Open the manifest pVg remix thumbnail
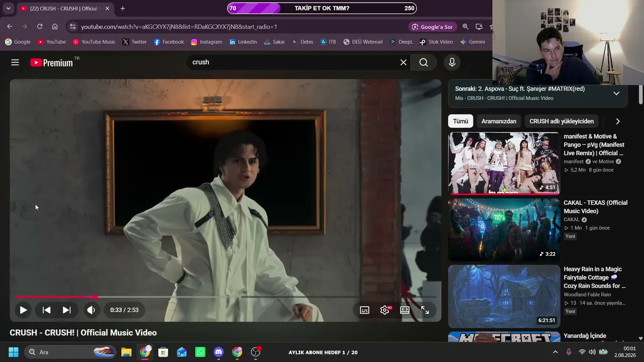This screenshot has height=362, width=644. (504, 163)
